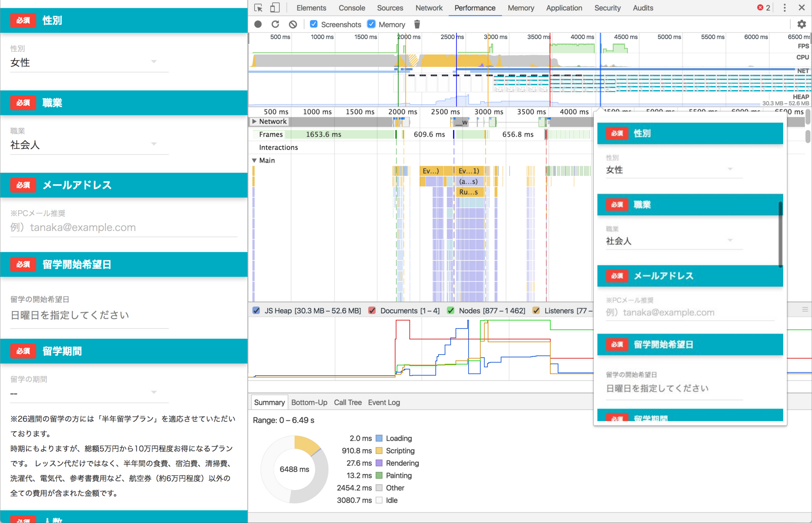Switch to the Sources tab
This screenshot has height=523, width=812.
click(390, 8)
